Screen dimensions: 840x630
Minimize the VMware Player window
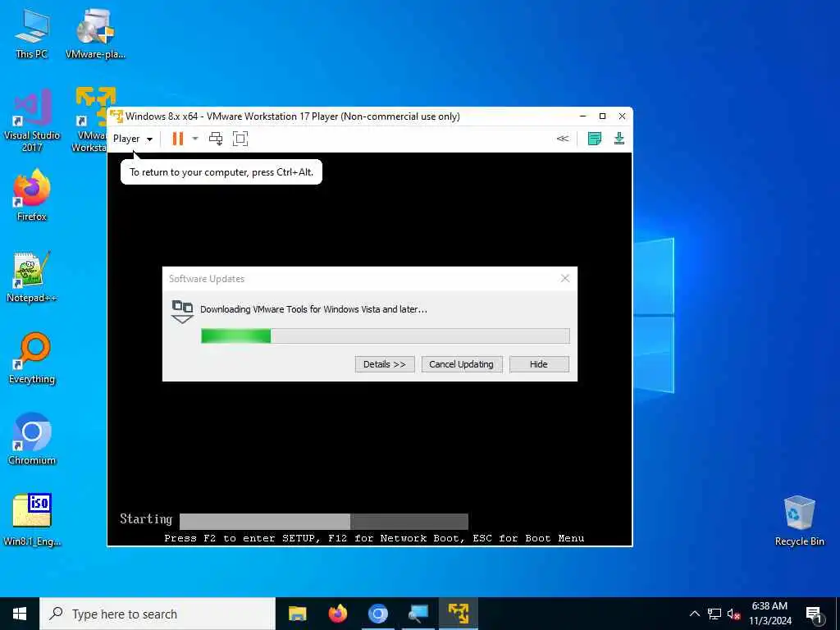[583, 116]
